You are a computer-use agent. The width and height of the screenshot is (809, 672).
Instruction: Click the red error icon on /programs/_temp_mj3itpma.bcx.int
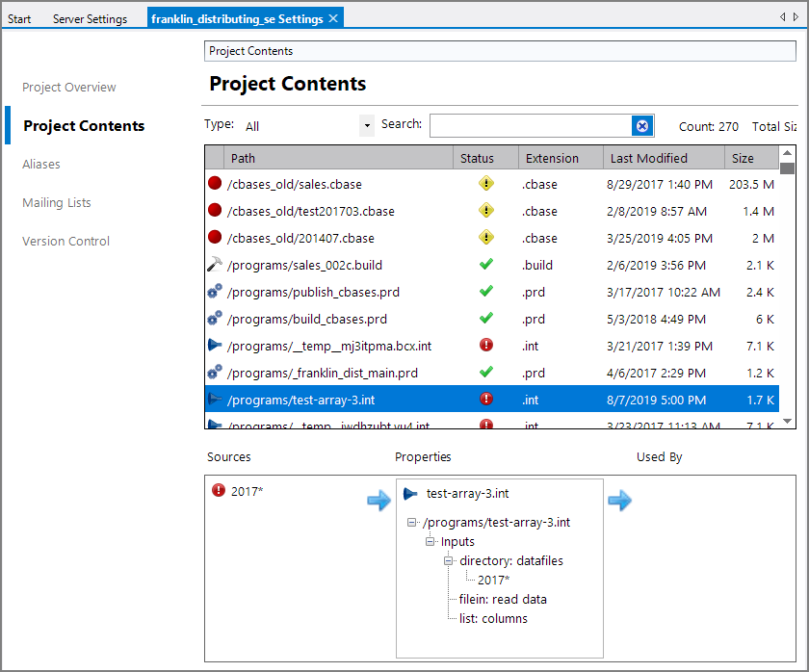pos(486,345)
